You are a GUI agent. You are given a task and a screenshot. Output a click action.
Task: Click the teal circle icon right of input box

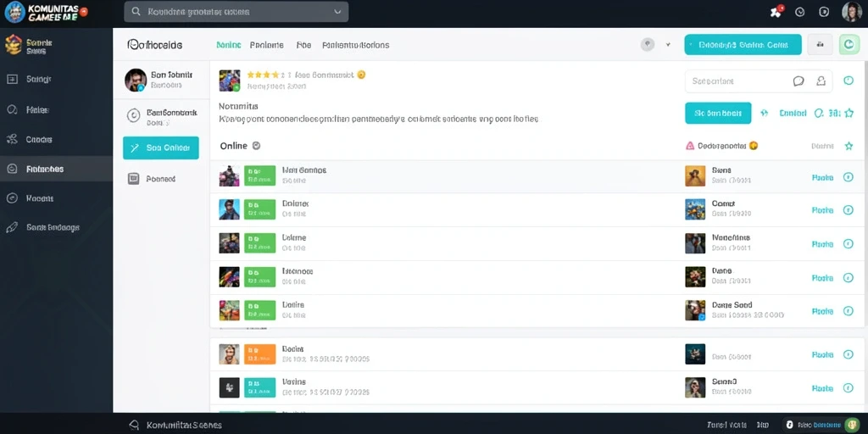point(849,81)
